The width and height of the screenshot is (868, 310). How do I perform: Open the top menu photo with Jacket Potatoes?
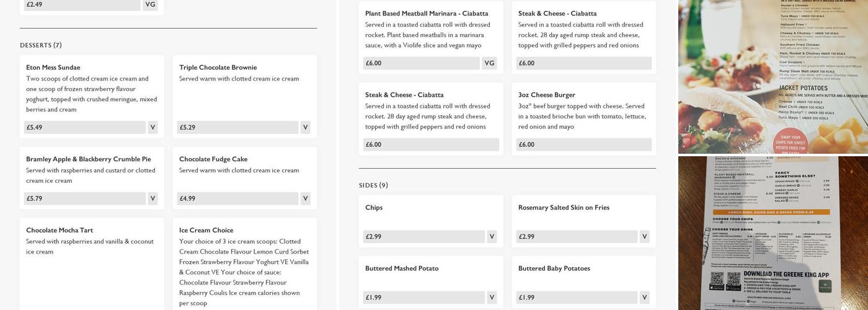pos(773,76)
